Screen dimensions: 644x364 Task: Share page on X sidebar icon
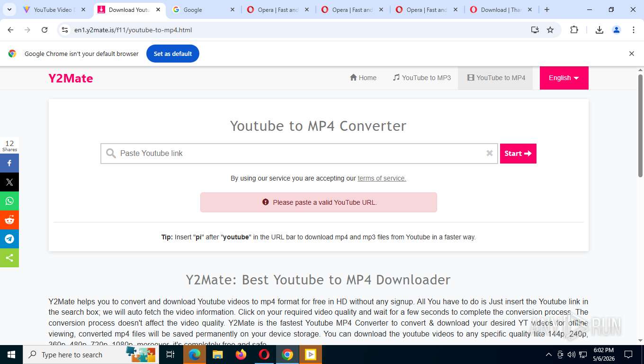pos(9,182)
